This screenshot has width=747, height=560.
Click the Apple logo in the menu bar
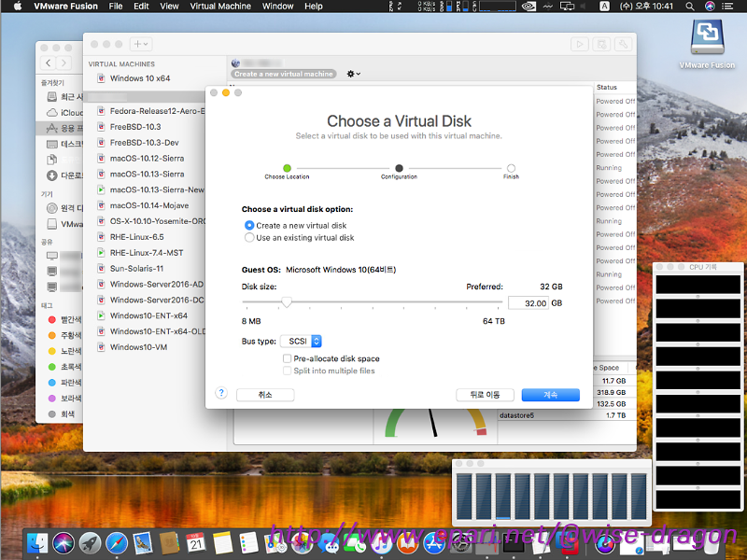[17, 7]
